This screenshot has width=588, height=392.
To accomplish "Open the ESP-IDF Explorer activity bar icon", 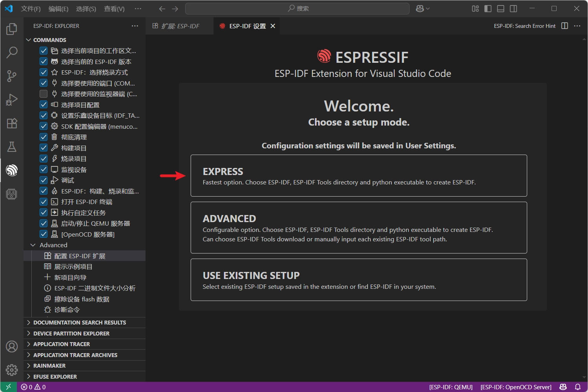I will point(12,170).
